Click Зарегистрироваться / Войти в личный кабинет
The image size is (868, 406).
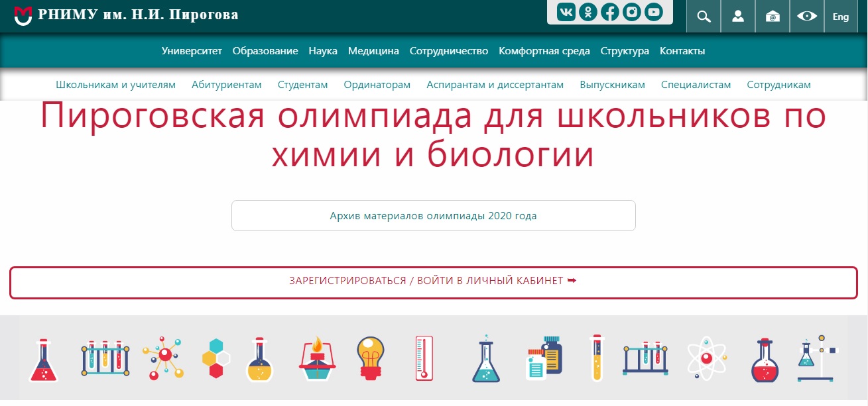pyautogui.click(x=433, y=281)
